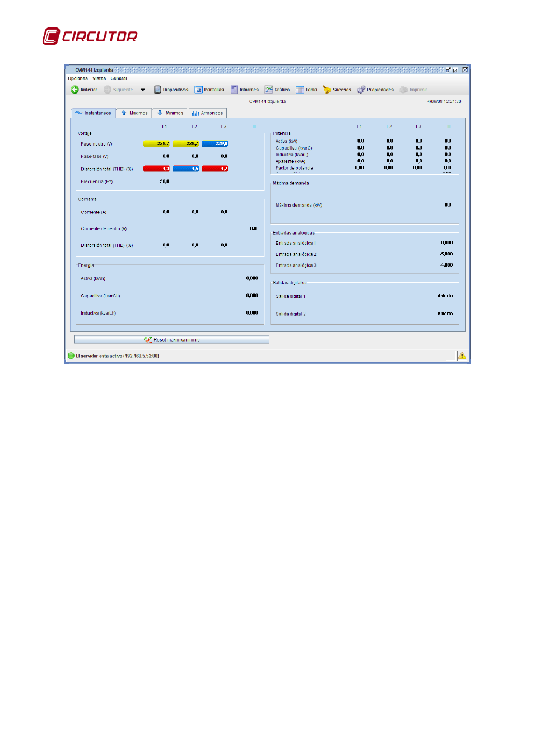This screenshot has height=756, width=535.
Task: Click the blue L2 THD value 1,5
Action: pos(185,169)
